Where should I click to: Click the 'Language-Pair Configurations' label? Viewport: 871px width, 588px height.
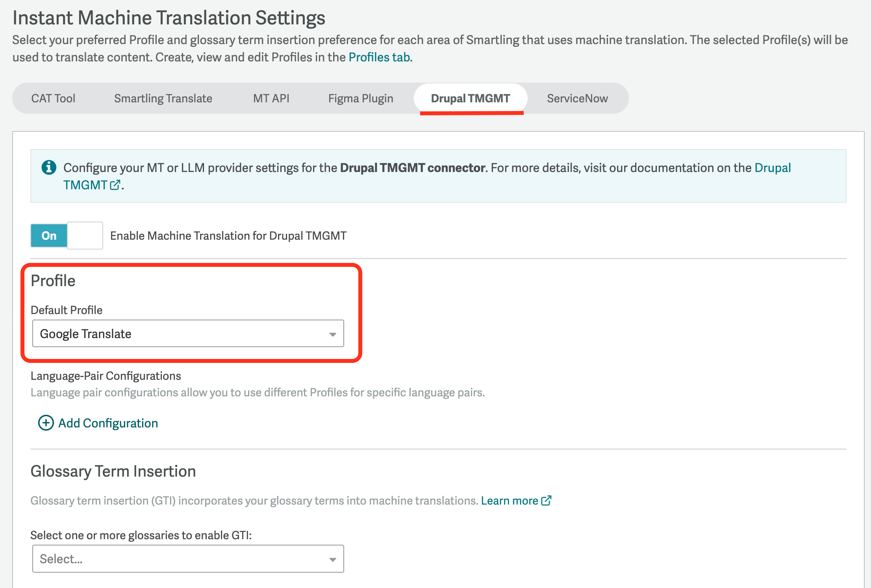point(106,376)
